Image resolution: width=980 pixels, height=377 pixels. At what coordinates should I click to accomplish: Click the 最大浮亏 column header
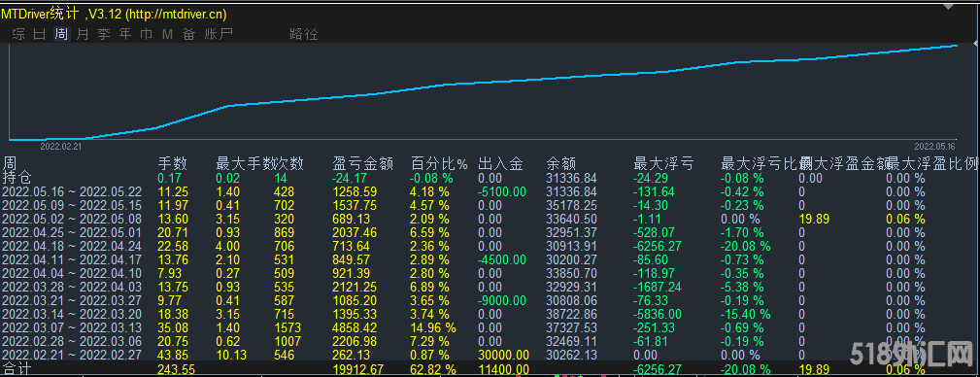point(664,164)
